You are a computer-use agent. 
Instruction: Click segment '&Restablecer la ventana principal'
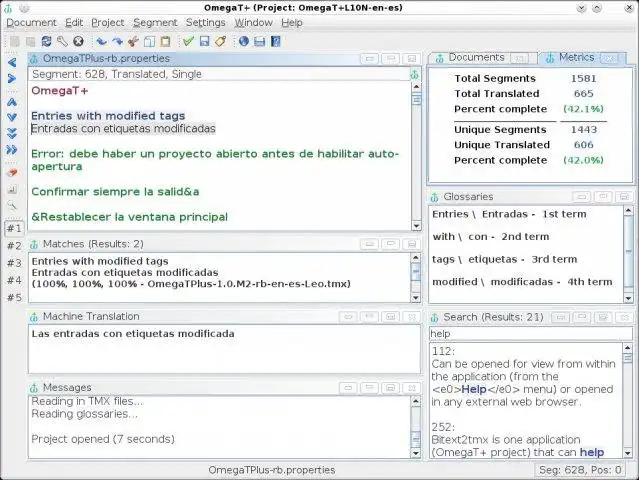point(130,217)
